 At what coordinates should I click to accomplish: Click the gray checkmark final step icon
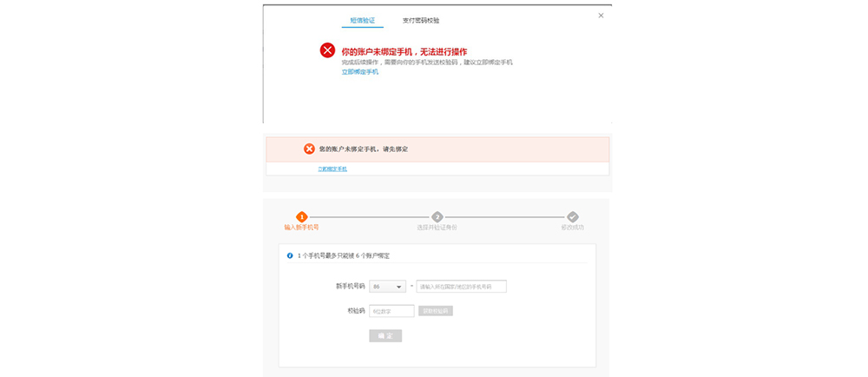point(572,217)
